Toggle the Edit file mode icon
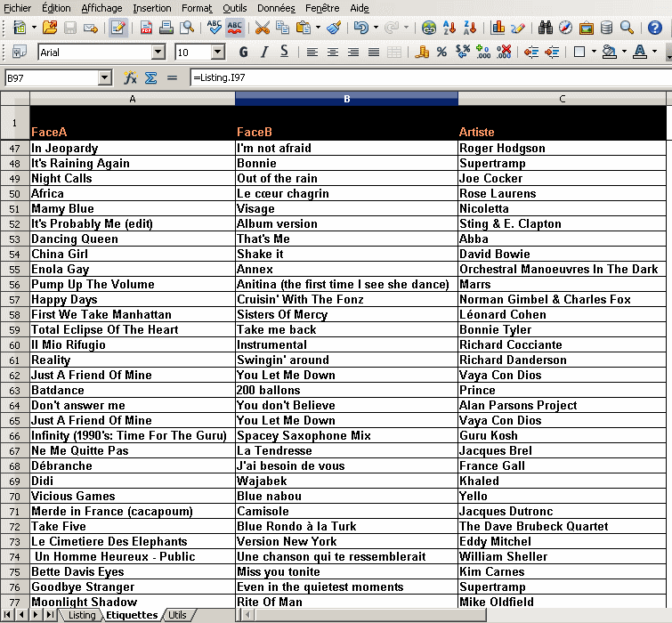This screenshot has height=623, width=672. coord(117,28)
